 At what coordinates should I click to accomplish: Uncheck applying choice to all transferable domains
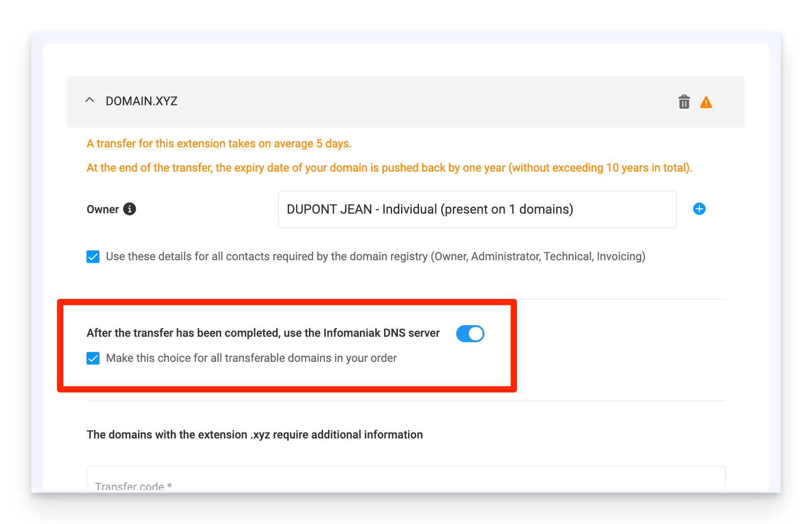93,358
